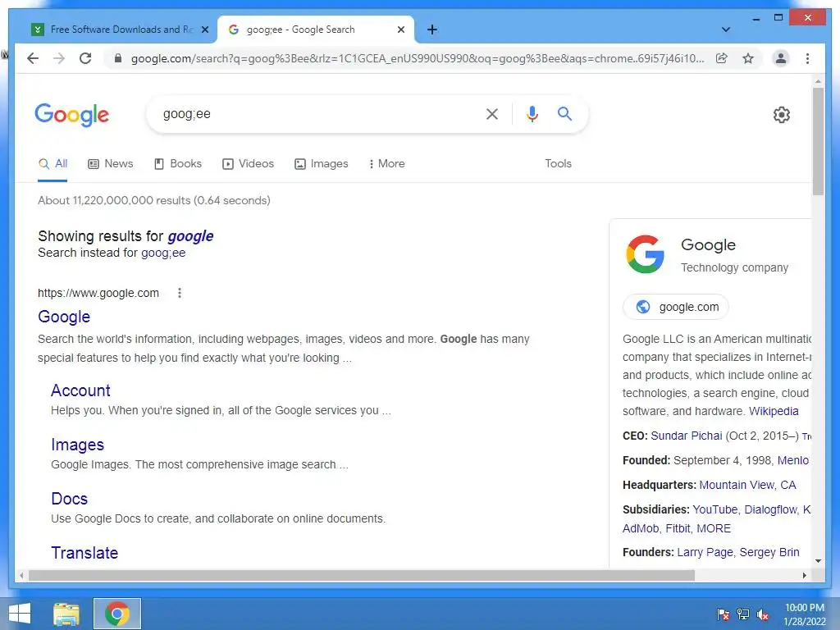Click the Google logo
840x630 pixels.
point(72,114)
